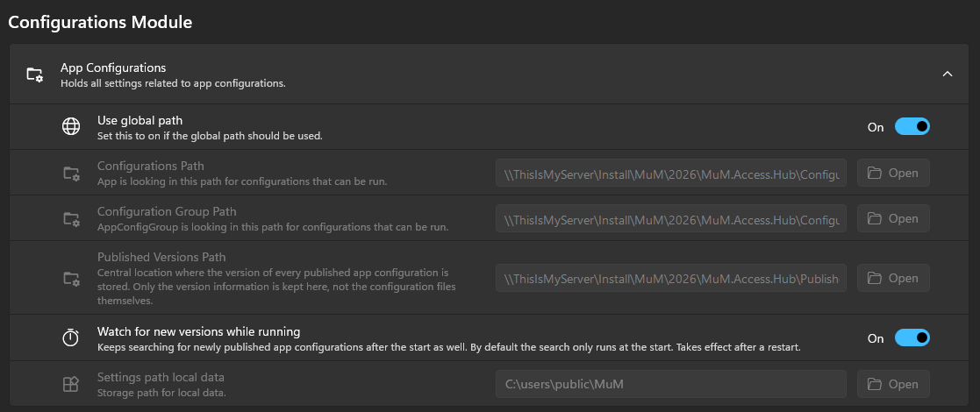The height and width of the screenshot is (412, 980).
Task: Click the icon beside Settings path local data
Action: (70, 384)
